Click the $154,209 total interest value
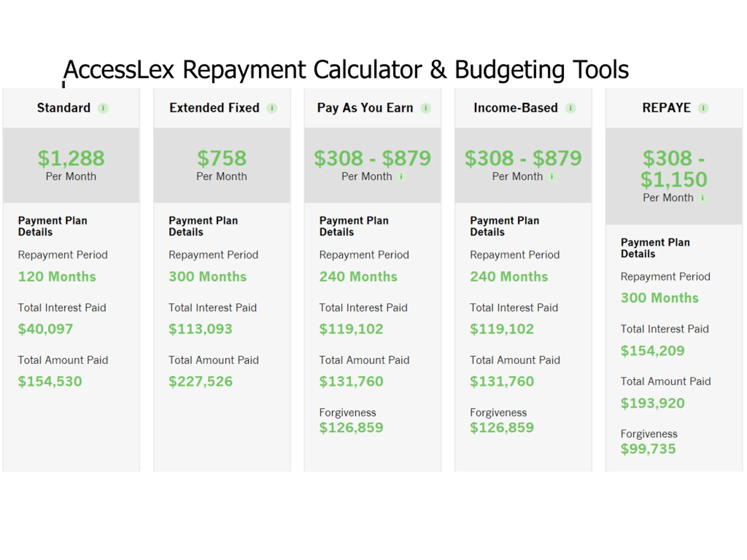 (652, 351)
